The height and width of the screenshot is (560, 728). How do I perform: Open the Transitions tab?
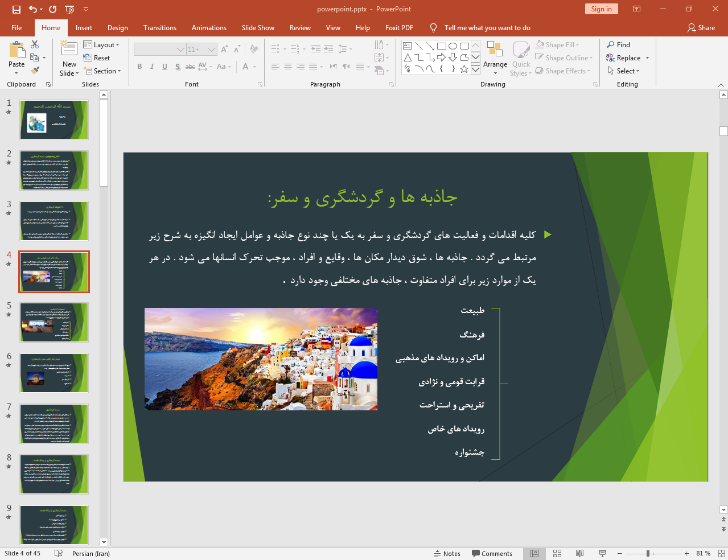(159, 28)
